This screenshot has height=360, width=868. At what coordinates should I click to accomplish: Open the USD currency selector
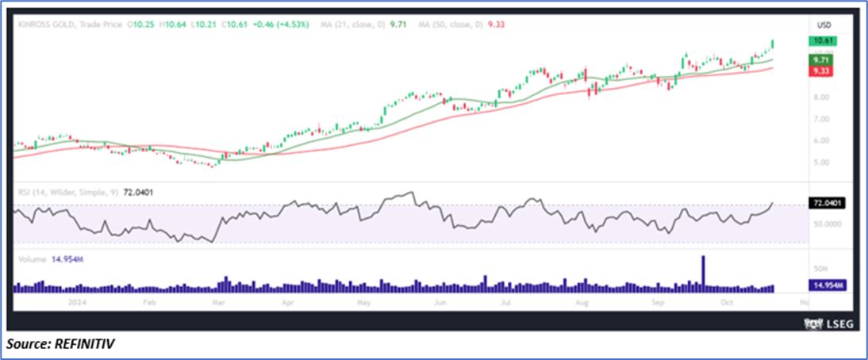[824, 25]
